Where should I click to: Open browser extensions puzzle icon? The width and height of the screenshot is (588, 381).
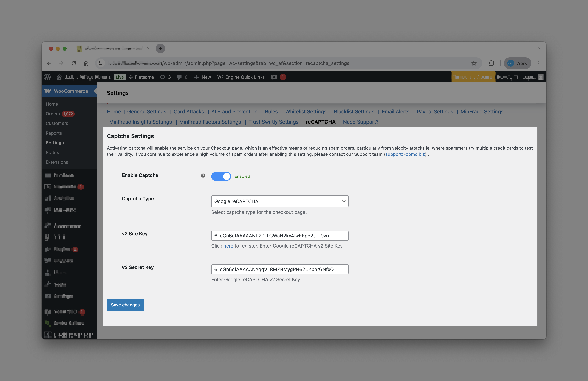(491, 63)
